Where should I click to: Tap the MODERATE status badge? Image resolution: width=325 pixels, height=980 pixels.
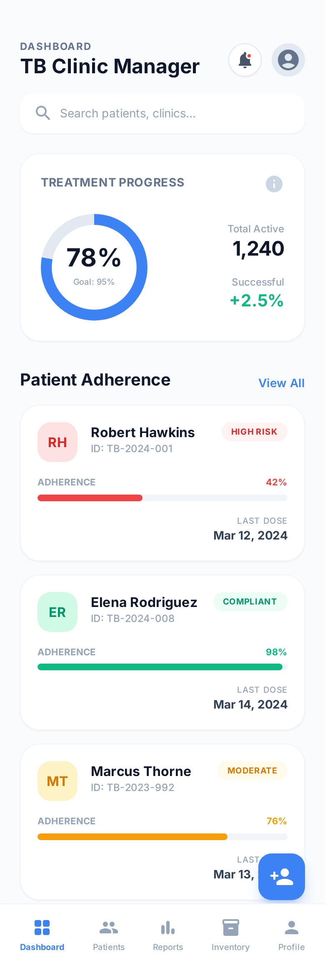pyautogui.click(x=252, y=771)
